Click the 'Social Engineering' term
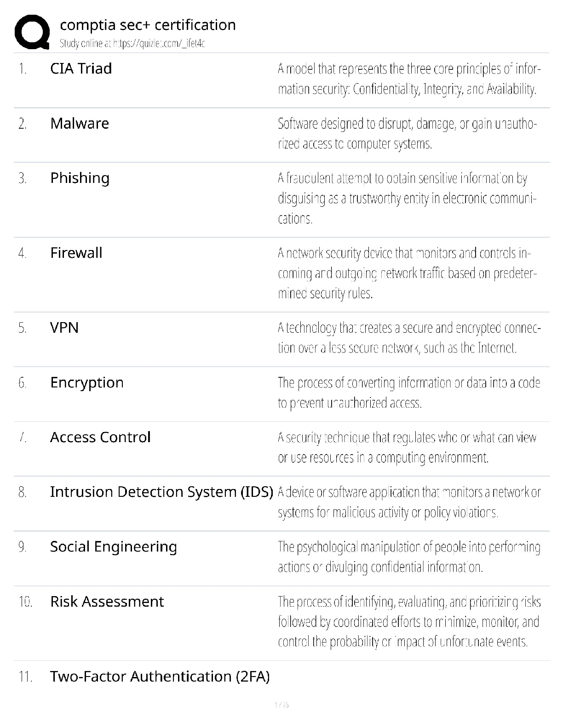 coord(114,546)
